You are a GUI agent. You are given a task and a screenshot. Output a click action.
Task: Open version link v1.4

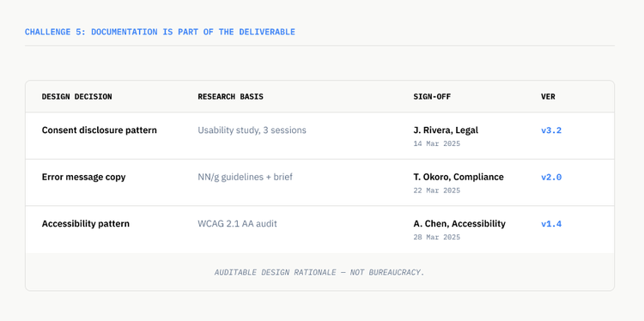coord(551,224)
